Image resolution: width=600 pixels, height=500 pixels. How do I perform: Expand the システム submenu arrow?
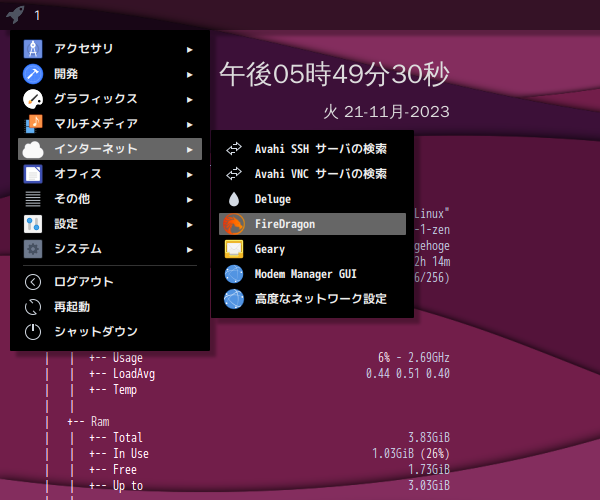[189, 249]
